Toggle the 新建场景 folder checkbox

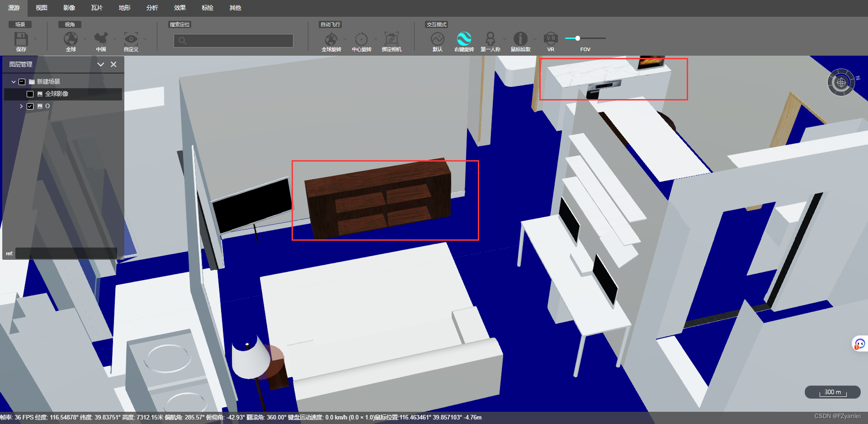point(22,81)
